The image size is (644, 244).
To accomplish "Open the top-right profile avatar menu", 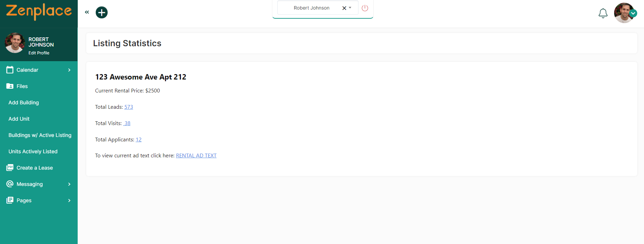I will (x=624, y=13).
